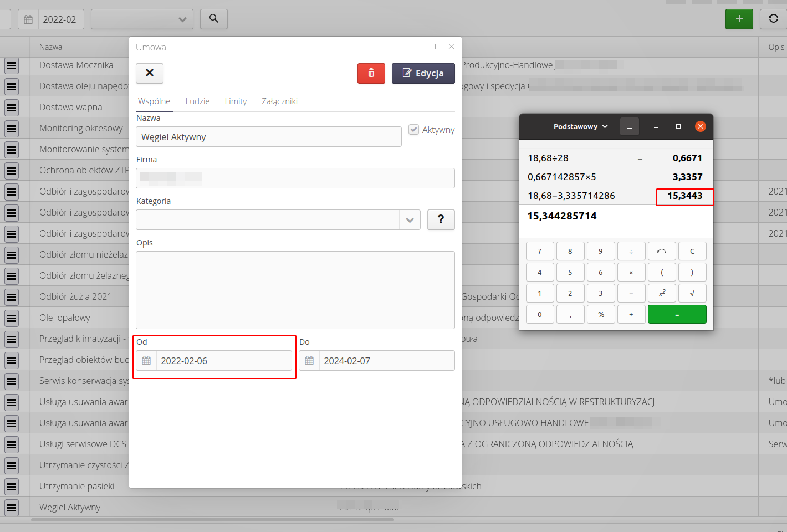
Task: Toggle the Aktywny checkbox
Action: tap(413, 130)
